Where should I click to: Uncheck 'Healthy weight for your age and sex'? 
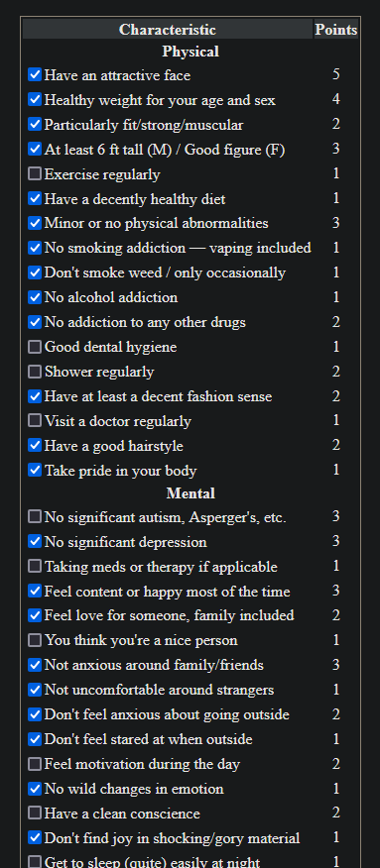click(x=35, y=100)
